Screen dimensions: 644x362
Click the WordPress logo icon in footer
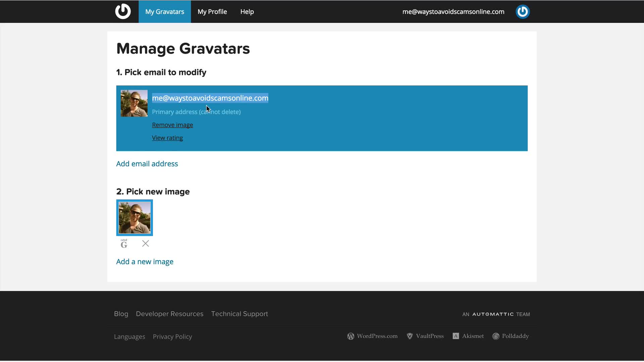point(351,336)
